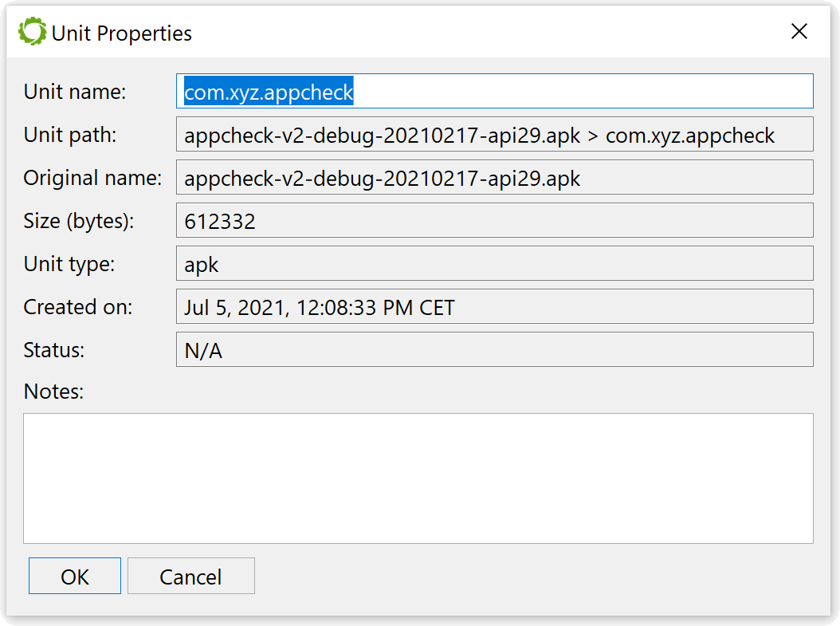Click the Unit Properties title text
The width and height of the screenshot is (840, 626).
pyautogui.click(x=122, y=33)
